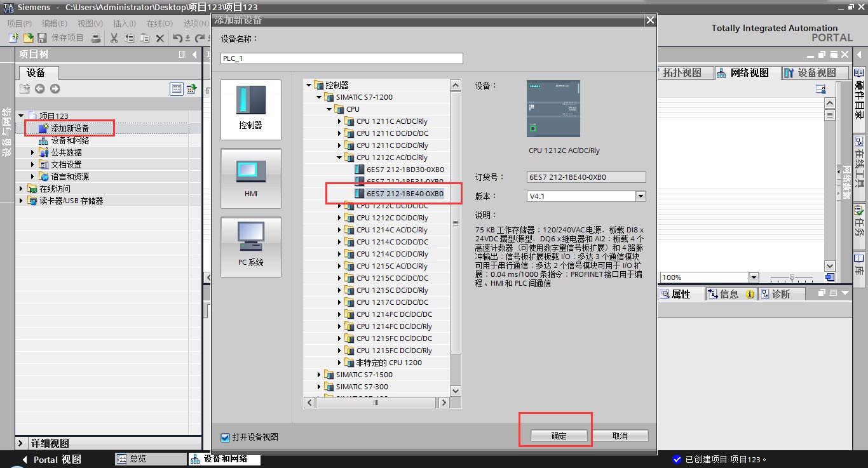Switch to Device view tab
This screenshot has width=868, height=468.
816,72
